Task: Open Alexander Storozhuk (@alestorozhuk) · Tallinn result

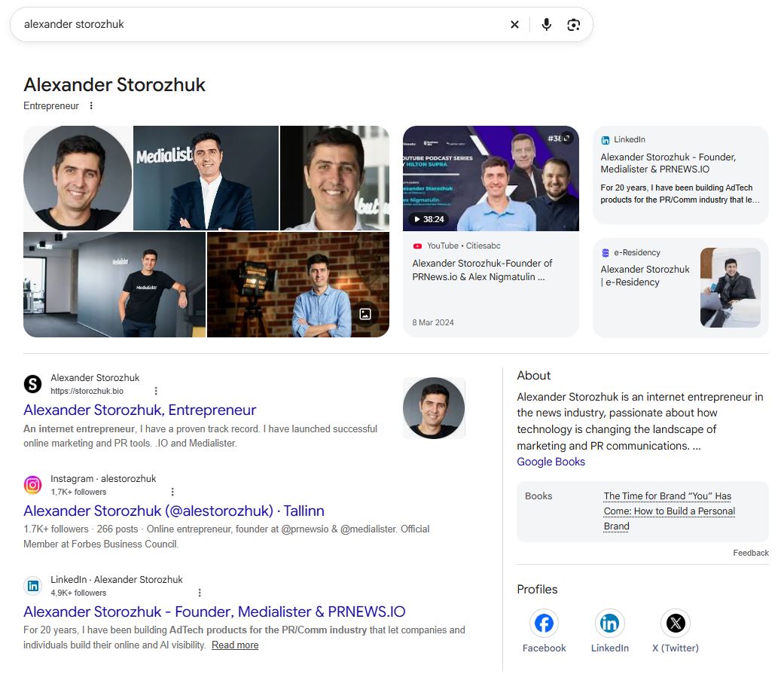Action: tap(174, 511)
